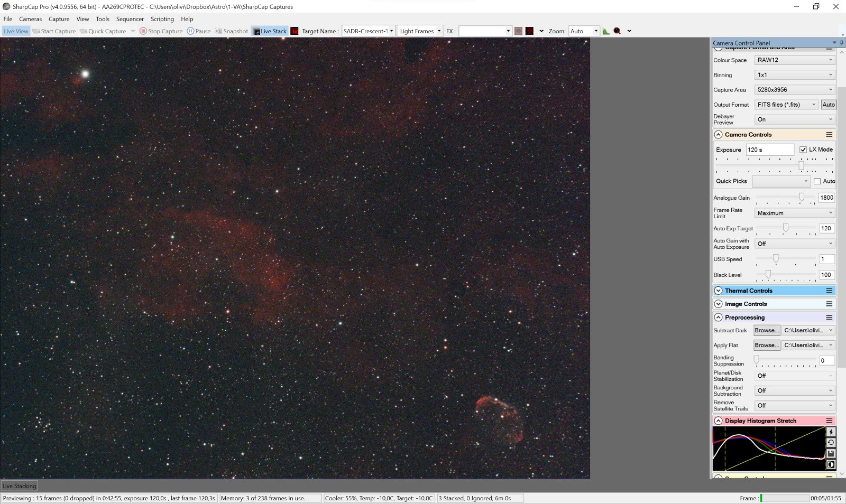Click Browse next to Subtract Dark
Image resolution: width=846 pixels, height=504 pixels.
(766, 331)
